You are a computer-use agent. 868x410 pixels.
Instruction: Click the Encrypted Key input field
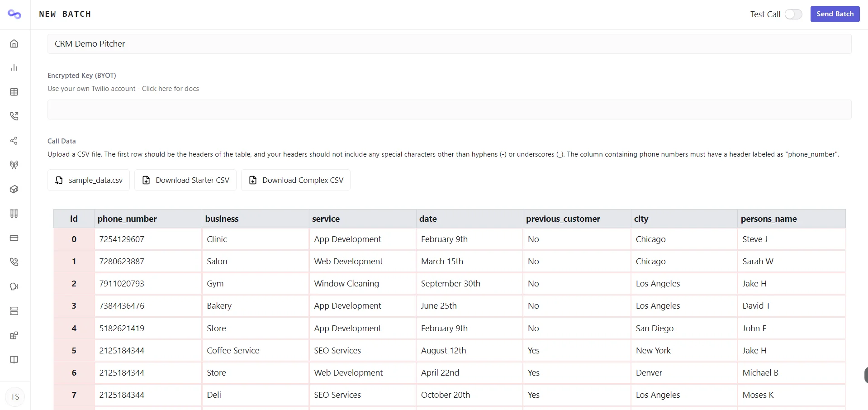[450, 110]
